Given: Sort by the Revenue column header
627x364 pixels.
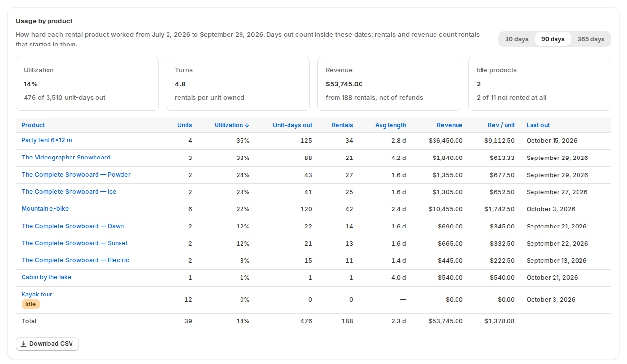Looking at the screenshot, I should click(x=450, y=125).
